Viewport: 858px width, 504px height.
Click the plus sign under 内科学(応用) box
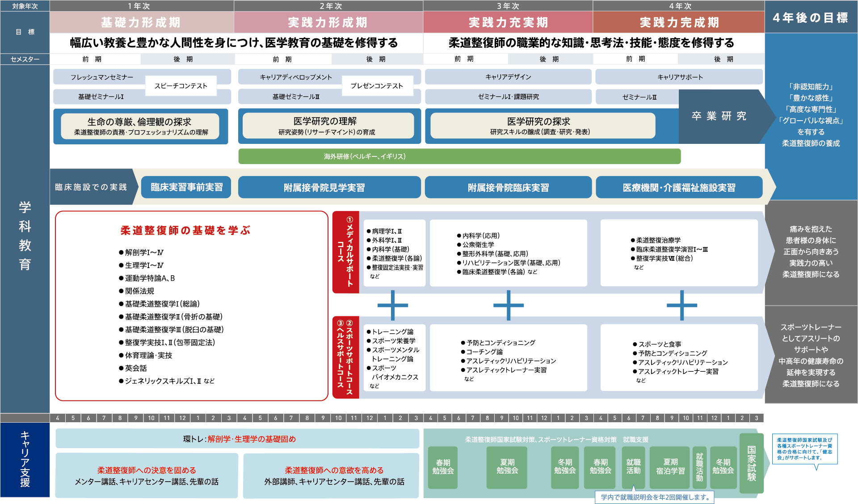click(509, 305)
